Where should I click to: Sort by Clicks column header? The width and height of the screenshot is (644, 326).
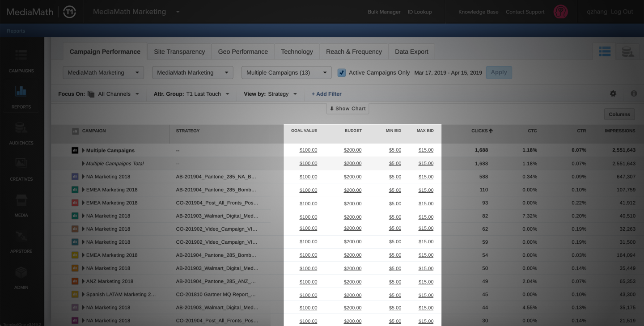point(482,131)
